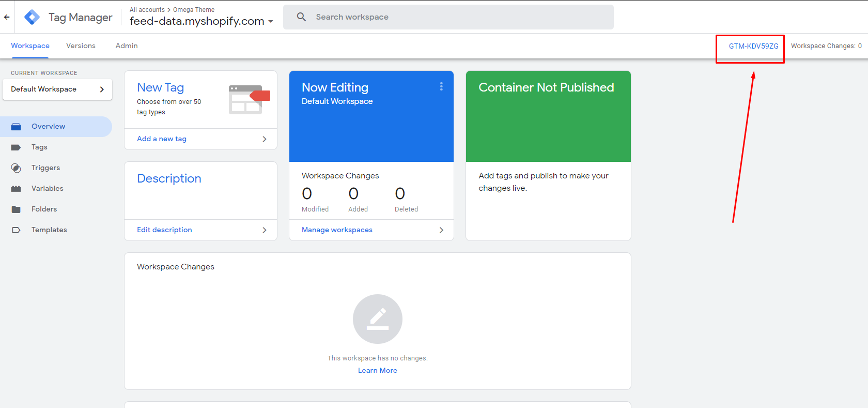The image size is (868, 408).
Task: Click Add a new tag
Action: click(162, 139)
